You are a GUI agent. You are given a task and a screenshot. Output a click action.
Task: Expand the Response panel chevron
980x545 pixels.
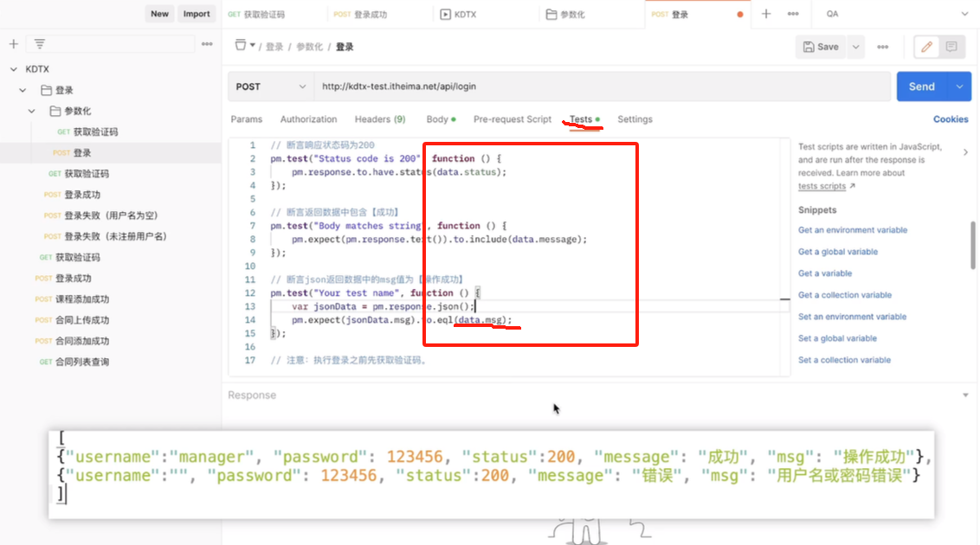click(965, 395)
